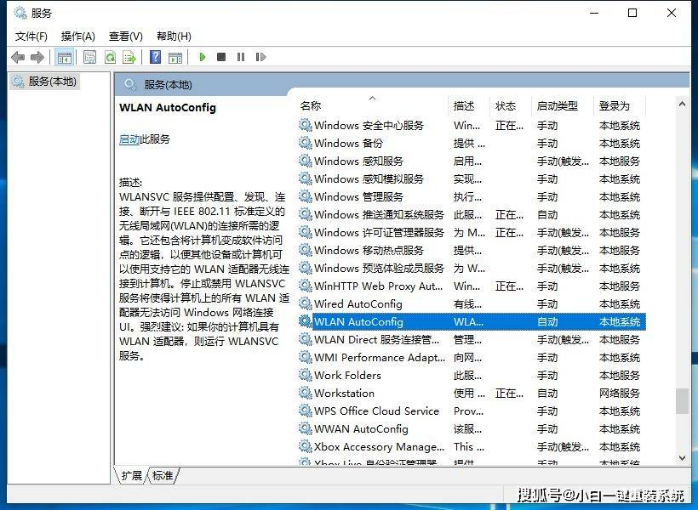Close the 服务 window
The image size is (698, 511).
click(x=671, y=13)
